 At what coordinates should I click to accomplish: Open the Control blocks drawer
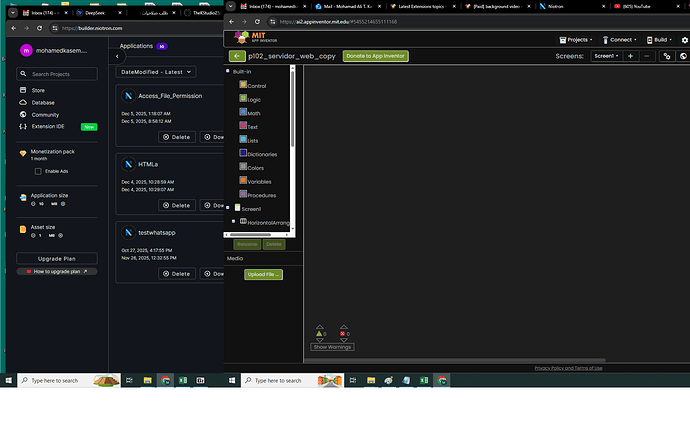click(x=255, y=86)
